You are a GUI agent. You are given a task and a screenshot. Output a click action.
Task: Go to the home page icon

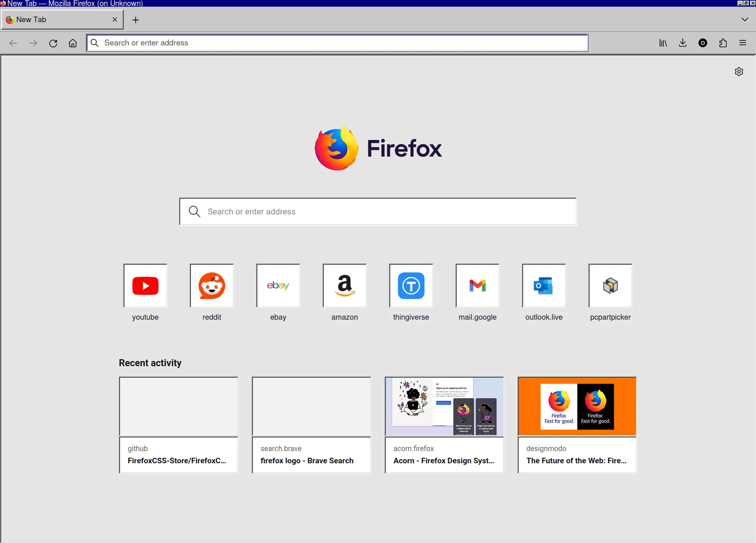[73, 43]
